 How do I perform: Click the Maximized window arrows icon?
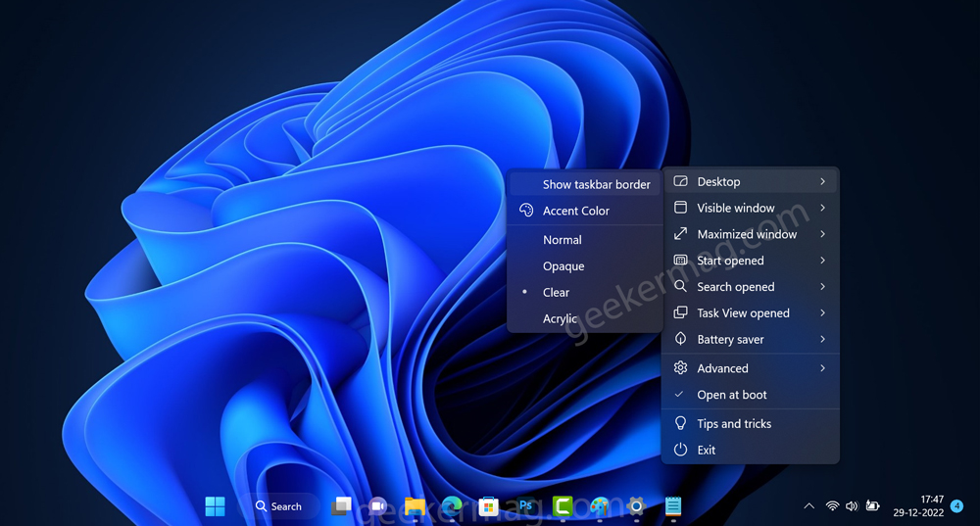pos(681,234)
